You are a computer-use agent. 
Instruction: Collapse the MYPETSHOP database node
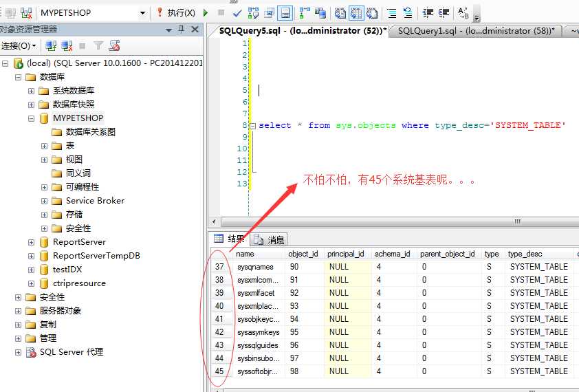pyautogui.click(x=32, y=118)
